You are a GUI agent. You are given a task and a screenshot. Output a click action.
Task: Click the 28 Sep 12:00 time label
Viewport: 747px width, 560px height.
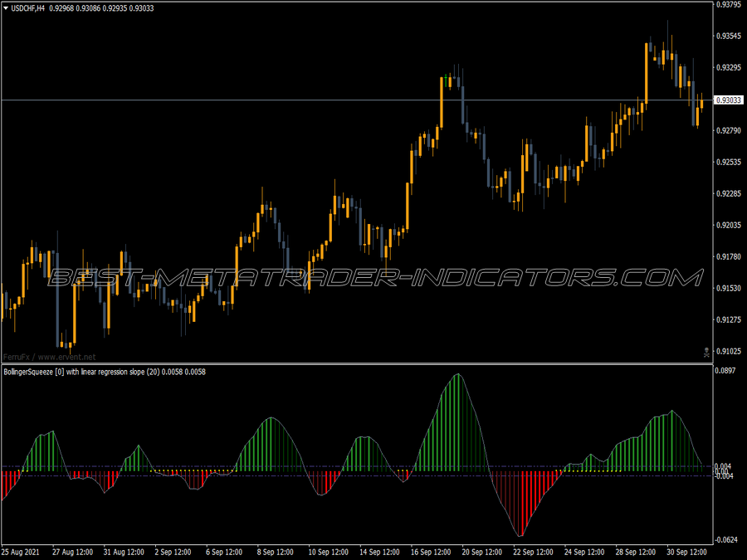pos(636,553)
